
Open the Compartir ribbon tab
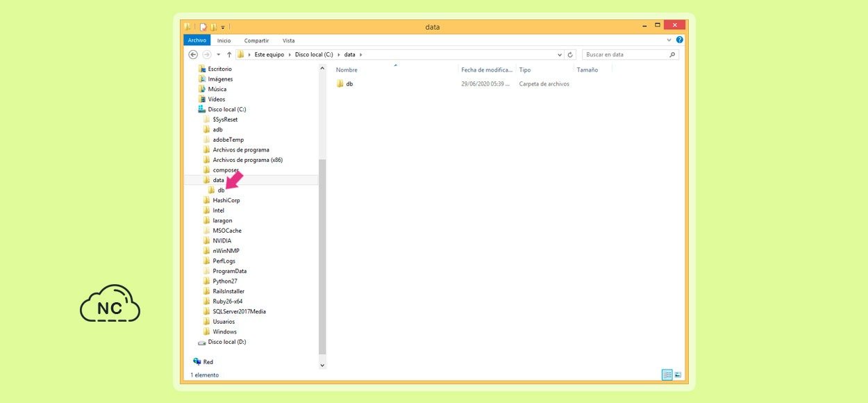click(x=256, y=40)
